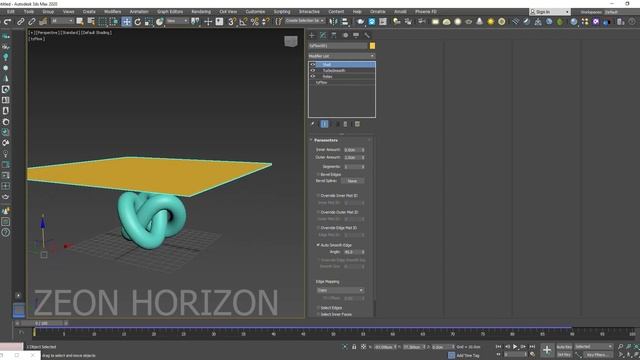640x360 pixels.
Task: Enable Override Outer Mat ID checkbox
Action: click(318, 212)
